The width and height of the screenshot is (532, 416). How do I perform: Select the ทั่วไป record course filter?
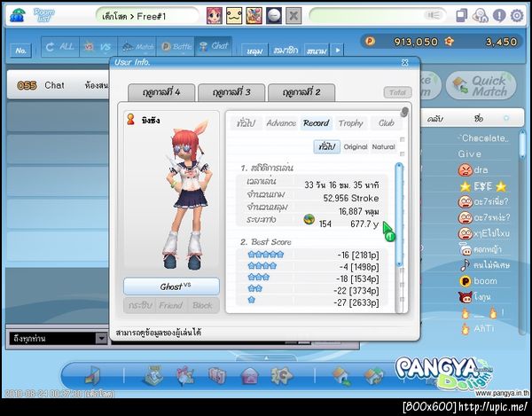(326, 146)
